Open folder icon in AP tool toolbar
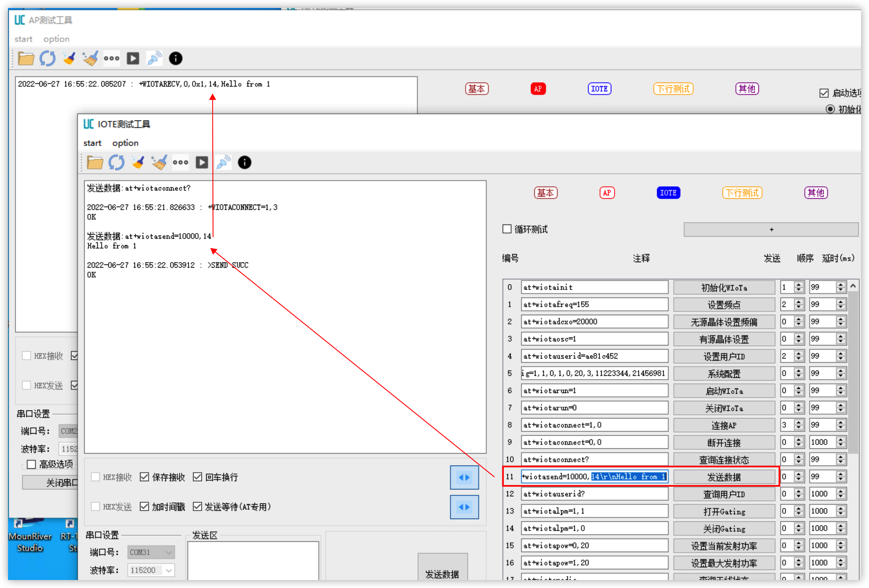Viewport: 869px width, 588px height. click(26, 59)
